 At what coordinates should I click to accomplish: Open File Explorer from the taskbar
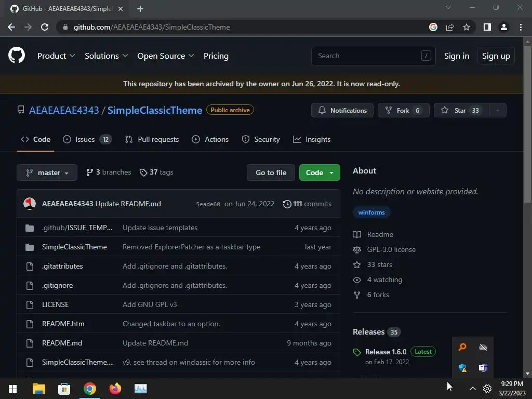(38, 389)
